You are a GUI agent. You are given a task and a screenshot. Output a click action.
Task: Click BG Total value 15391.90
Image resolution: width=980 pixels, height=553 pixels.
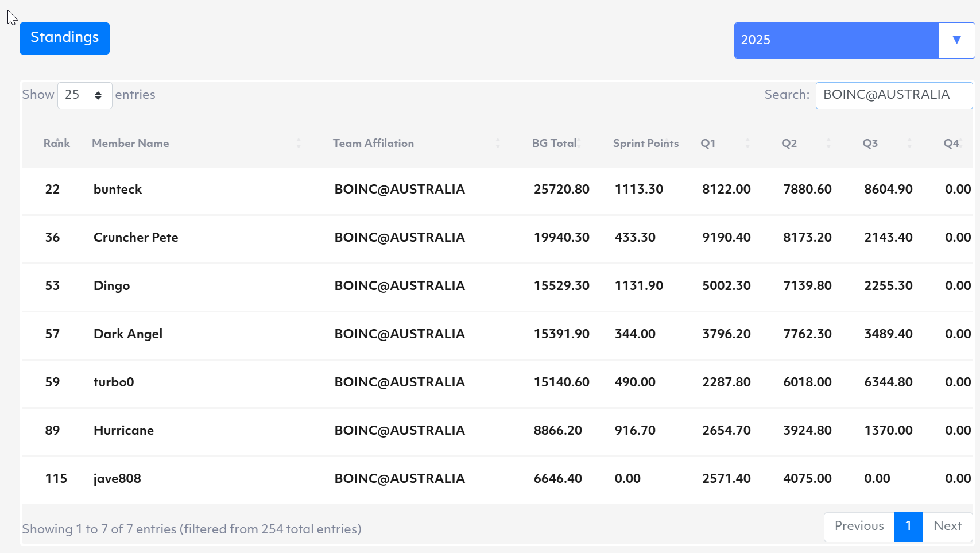tap(561, 334)
